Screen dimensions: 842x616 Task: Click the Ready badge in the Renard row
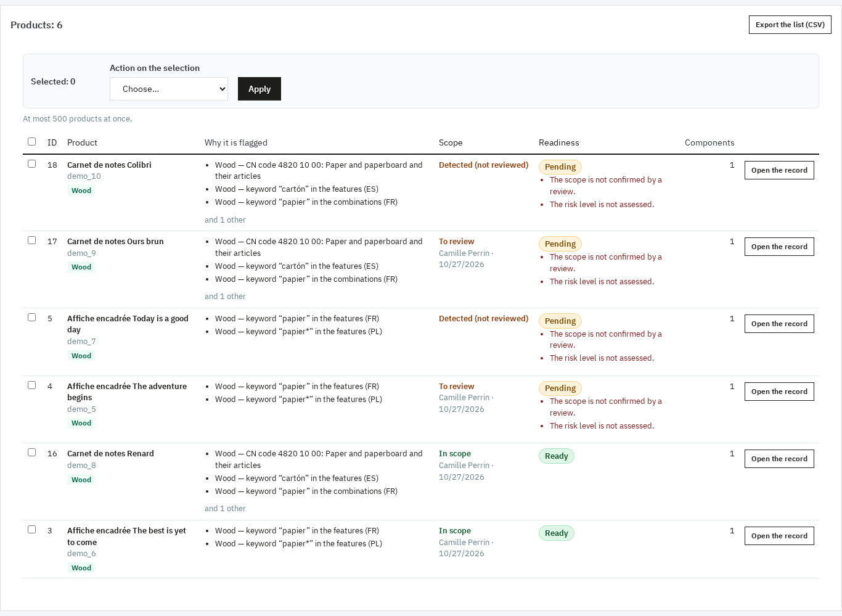tap(557, 456)
